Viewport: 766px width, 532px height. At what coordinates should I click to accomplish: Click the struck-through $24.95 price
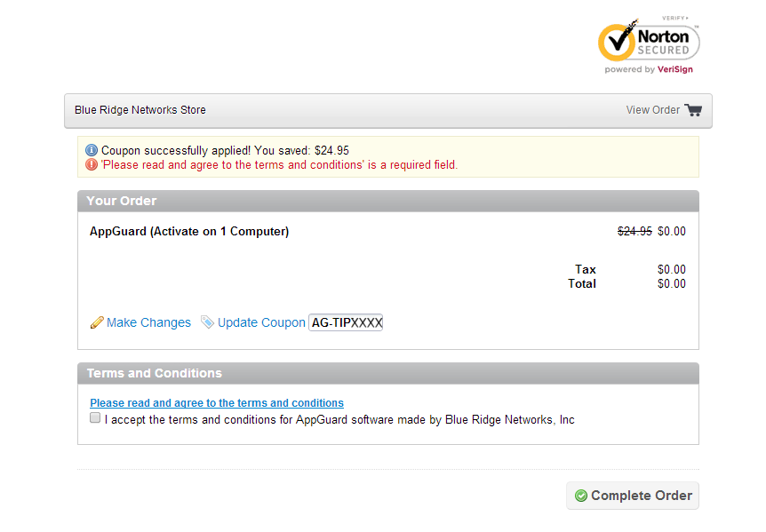point(634,232)
